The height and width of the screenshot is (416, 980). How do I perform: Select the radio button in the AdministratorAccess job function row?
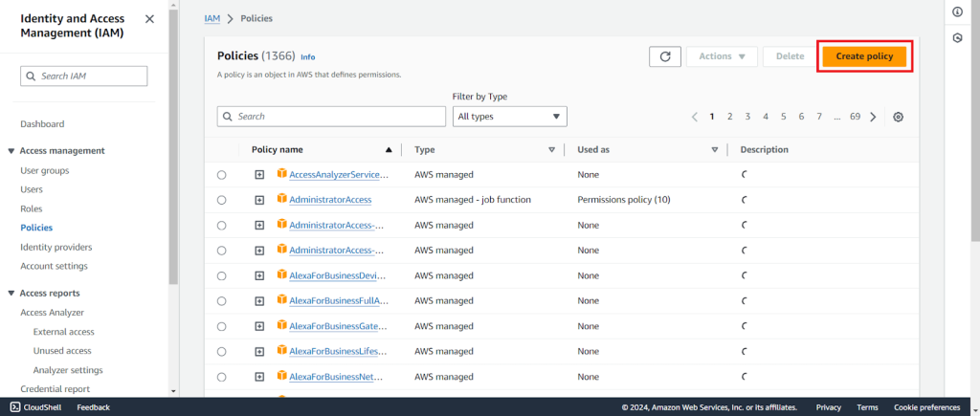222,200
